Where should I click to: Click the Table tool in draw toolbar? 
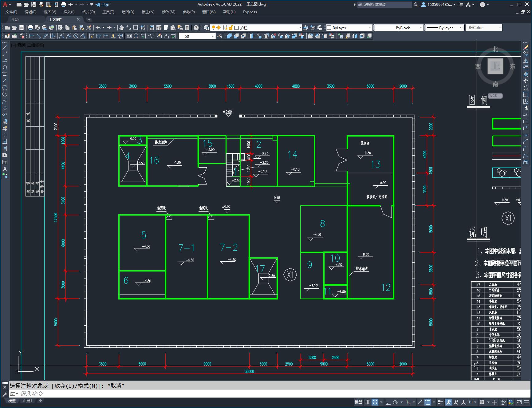pos(5,162)
